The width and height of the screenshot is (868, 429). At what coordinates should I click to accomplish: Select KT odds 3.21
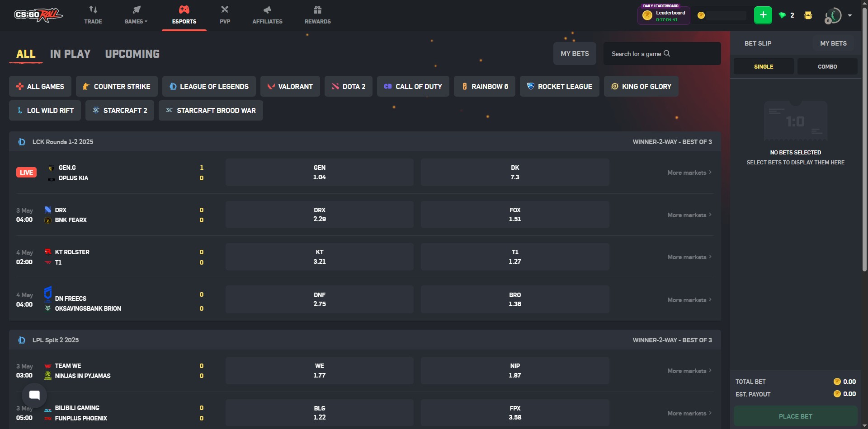320,256
